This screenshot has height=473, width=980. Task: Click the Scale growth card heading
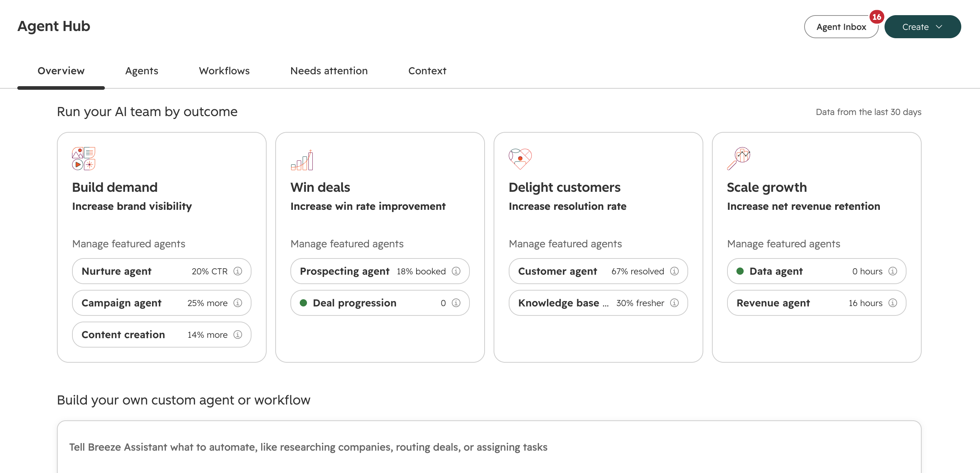[767, 187]
